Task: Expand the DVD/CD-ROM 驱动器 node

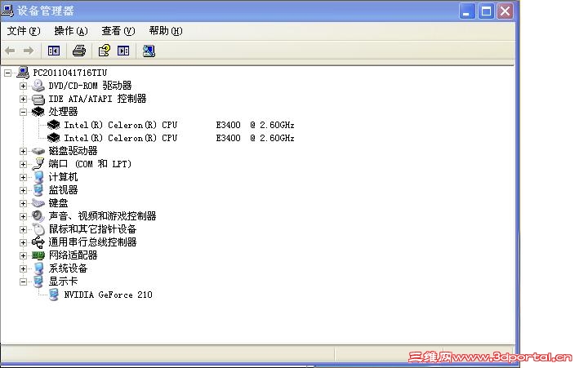Action: point(23,86)
